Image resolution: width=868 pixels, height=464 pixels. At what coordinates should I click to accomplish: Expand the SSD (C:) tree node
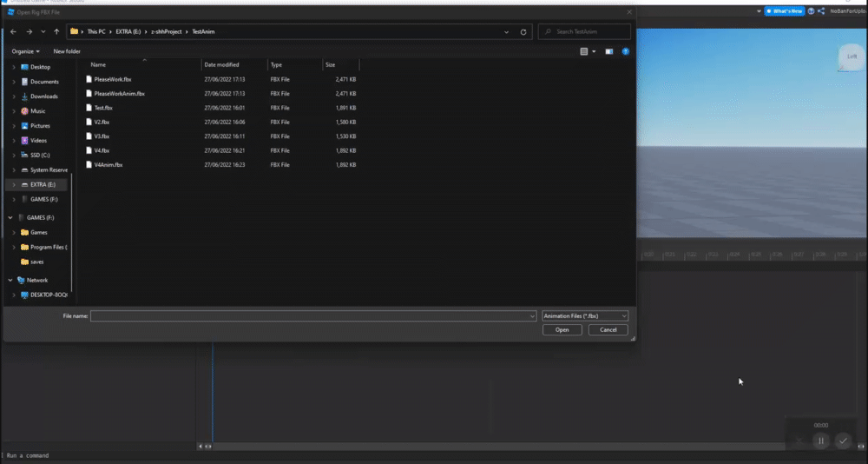coord(14,156)
